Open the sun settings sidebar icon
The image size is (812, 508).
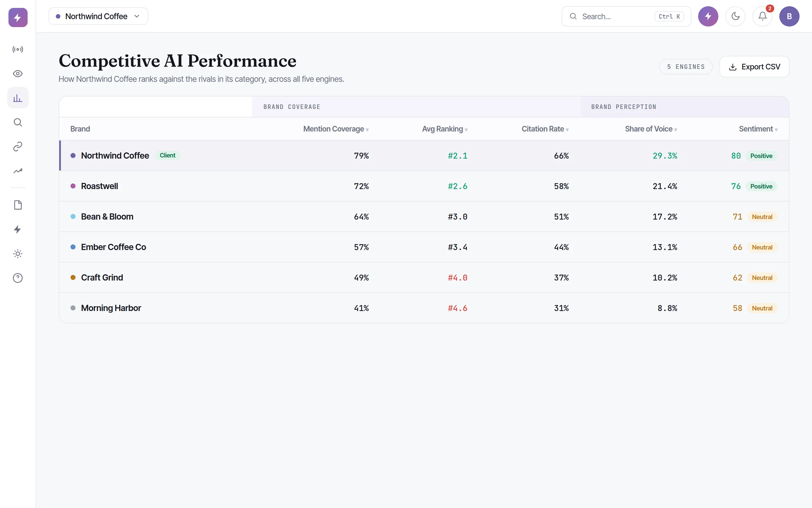tap(18, 254)
